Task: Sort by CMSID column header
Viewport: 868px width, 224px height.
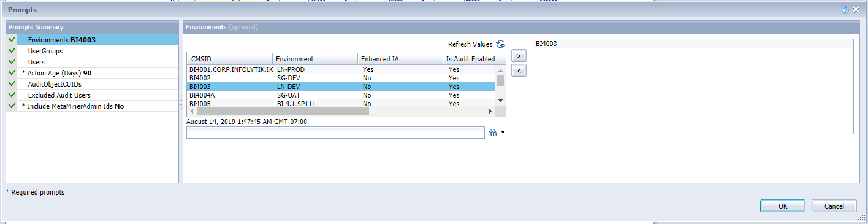Action: point(229,59)
